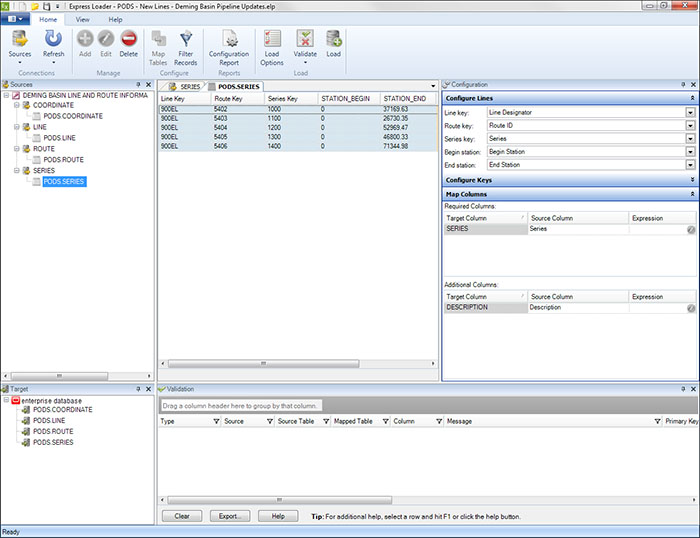Pin the Configuration panel
700x538 pixels.
pos(683,84)
